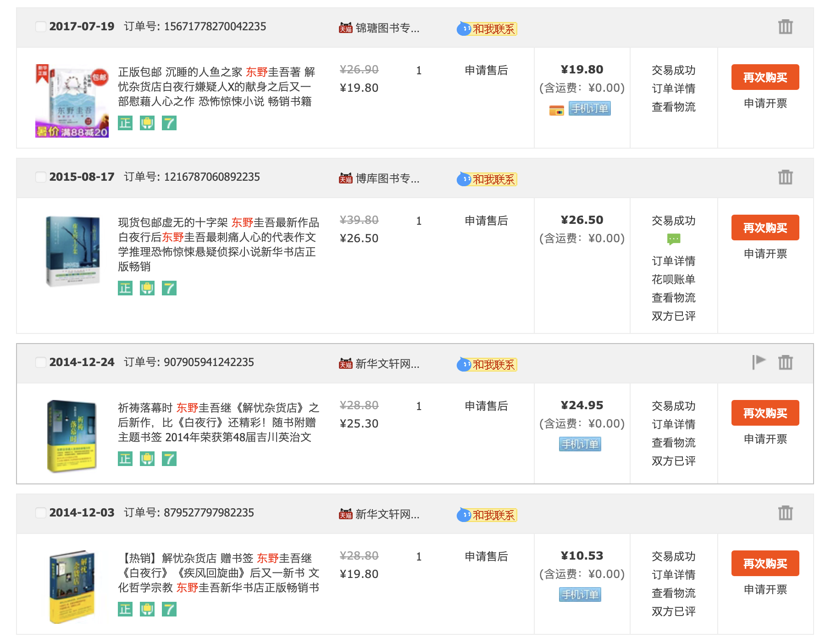831x644 pixels.
Task: Select the 2015-08-17 order checkbox
Action: (41, 177)
